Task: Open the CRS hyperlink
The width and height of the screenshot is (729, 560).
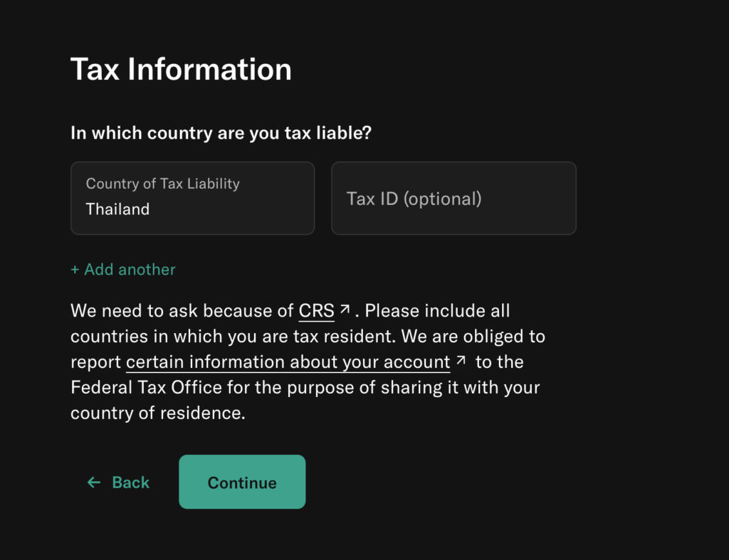Action: (316, 310)
